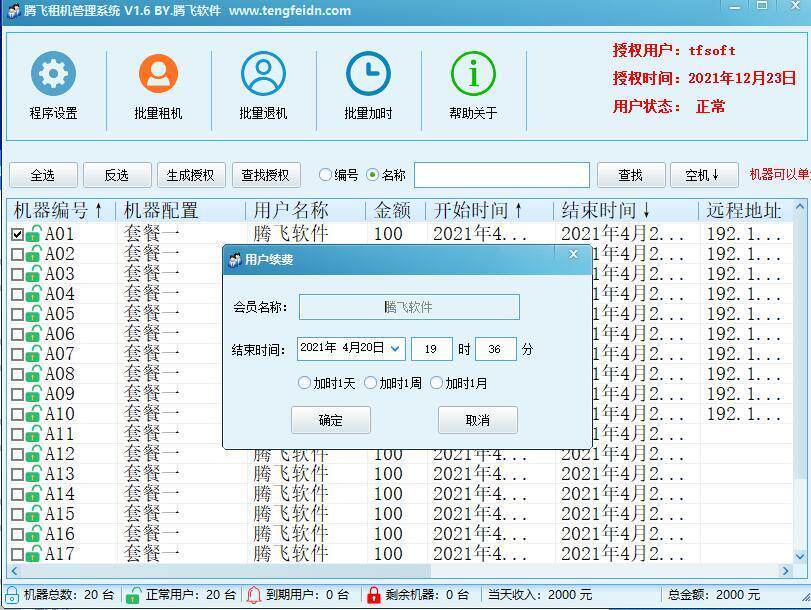Click the horizontal scrollbar right arrow
The width and height of the screenshot is (811, 610).
coord(786,571)
